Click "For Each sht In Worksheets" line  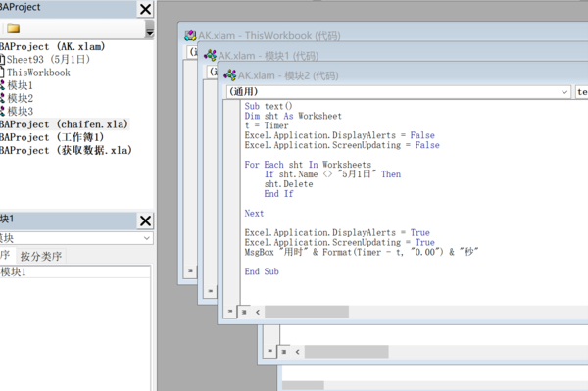[x=308, y=165]
